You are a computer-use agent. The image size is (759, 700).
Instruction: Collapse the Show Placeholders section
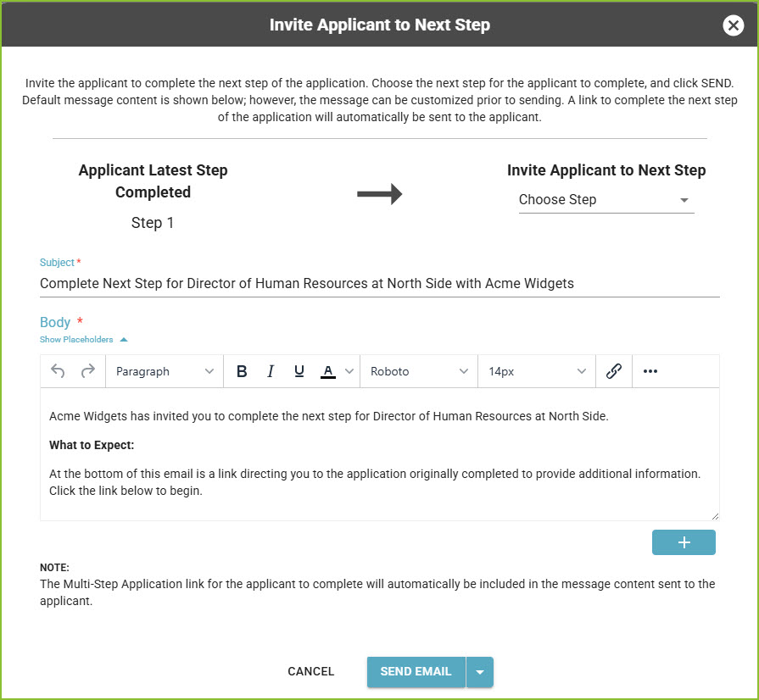coord(83,339)
